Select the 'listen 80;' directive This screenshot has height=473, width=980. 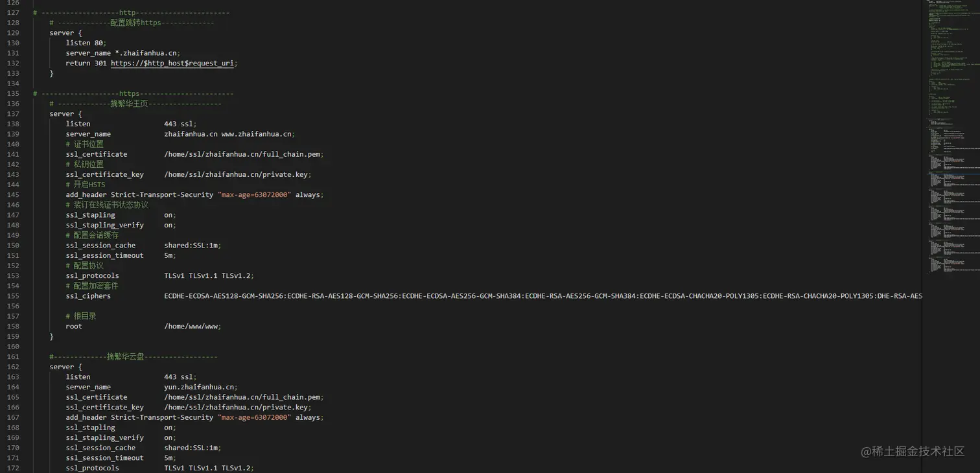click(86, 43)
